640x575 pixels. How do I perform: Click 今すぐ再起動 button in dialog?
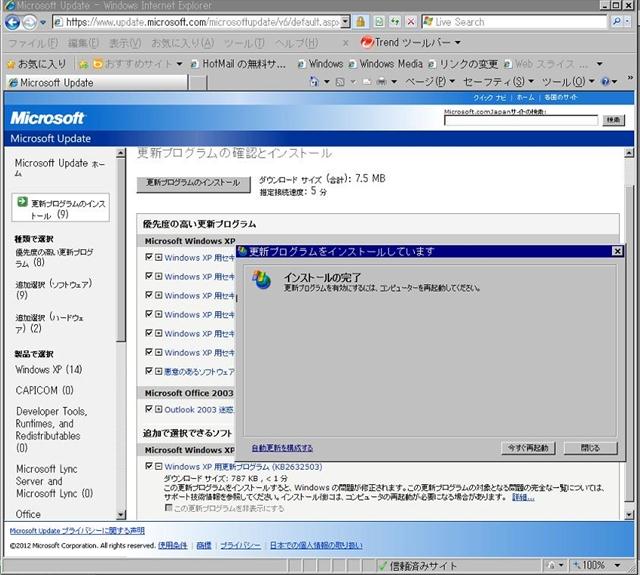click(x=528, y=448)
